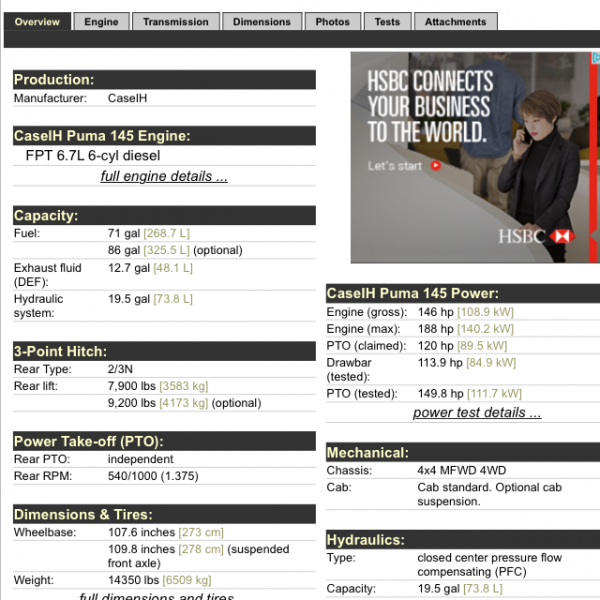
Task: Click hydraulics type 'closed center pressure flow'
Action: 489,558
